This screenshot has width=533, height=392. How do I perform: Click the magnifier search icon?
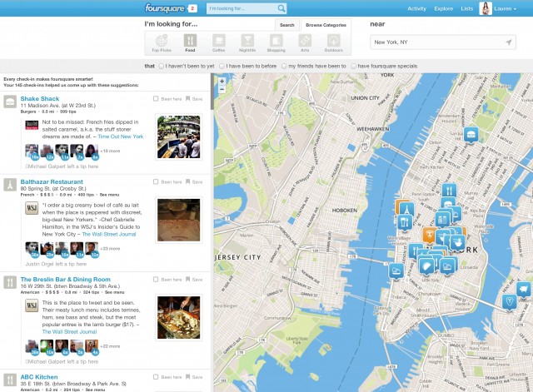pos(281,8)
